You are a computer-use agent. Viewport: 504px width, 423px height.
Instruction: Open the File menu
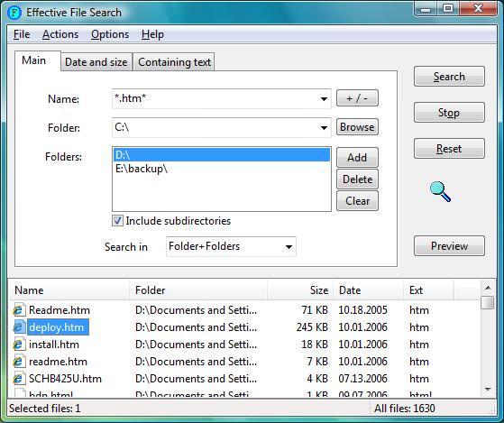tap(22, 34)
